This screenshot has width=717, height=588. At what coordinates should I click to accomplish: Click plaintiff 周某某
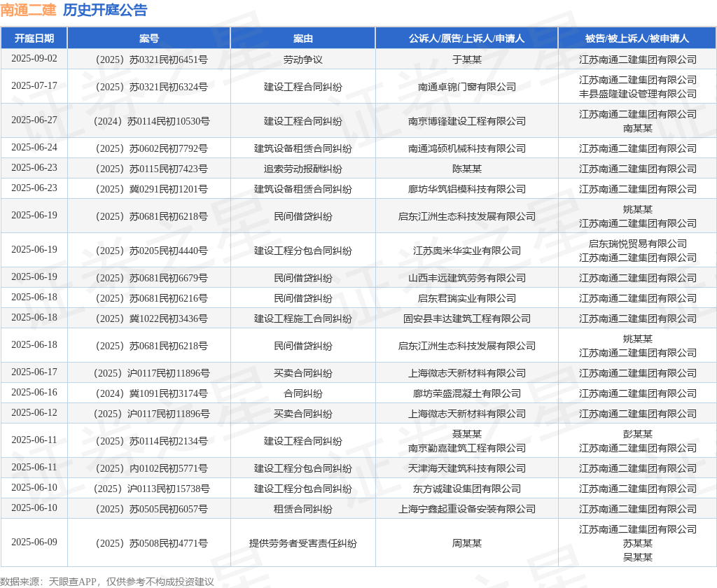click(x=467, y=543)
